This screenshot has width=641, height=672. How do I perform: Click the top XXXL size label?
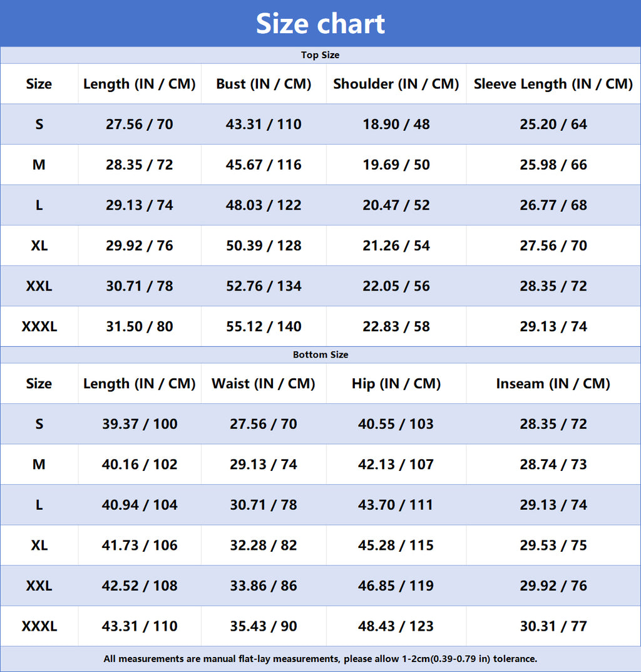(x=39, y=326)
